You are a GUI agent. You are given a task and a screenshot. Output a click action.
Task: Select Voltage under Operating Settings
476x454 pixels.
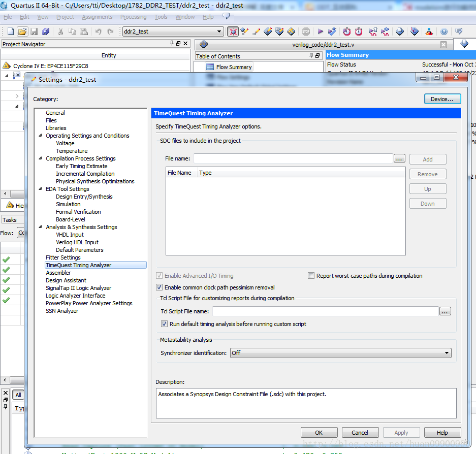(x=65, y=143)
